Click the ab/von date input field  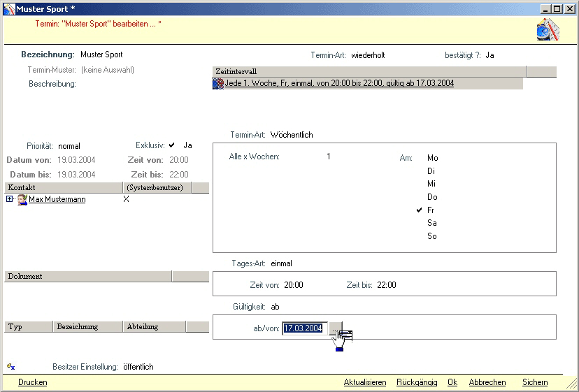click(305, 328)
